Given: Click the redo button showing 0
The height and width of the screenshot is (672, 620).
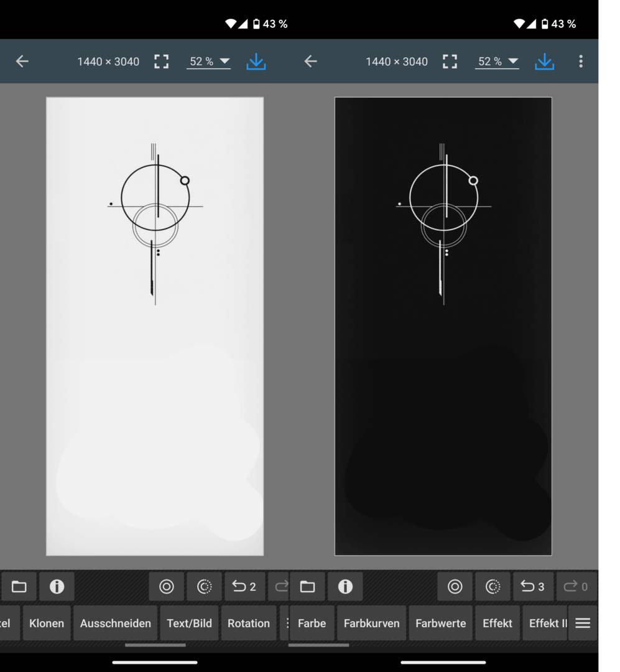Looking at the screenshot, I should click(x=576, y=586).
